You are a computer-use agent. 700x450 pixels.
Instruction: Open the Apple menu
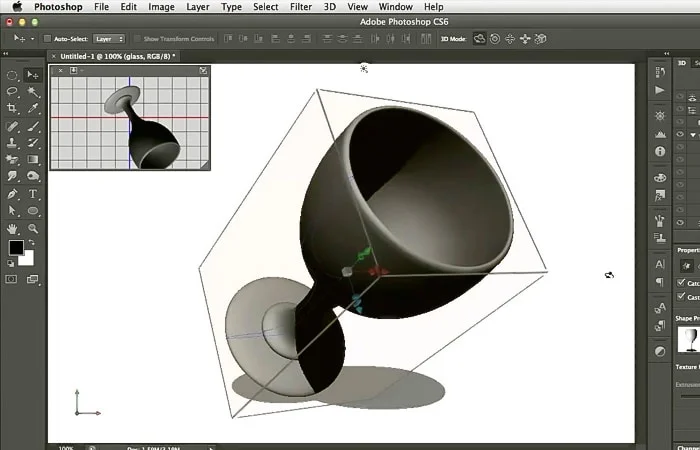[17, 6]
